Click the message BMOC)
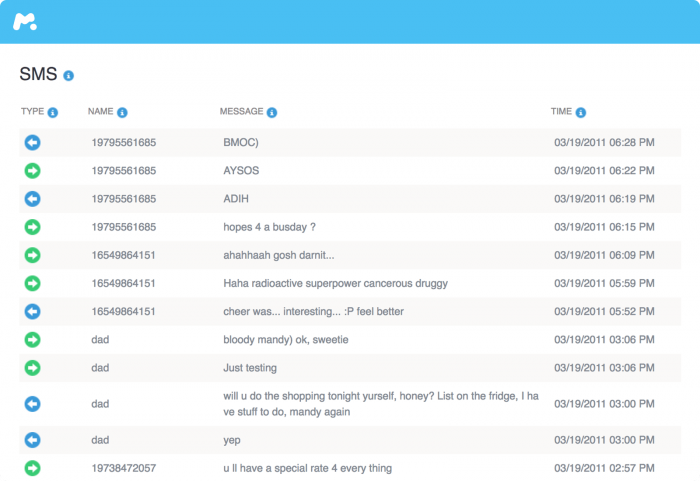 click(x=241, y=142)
